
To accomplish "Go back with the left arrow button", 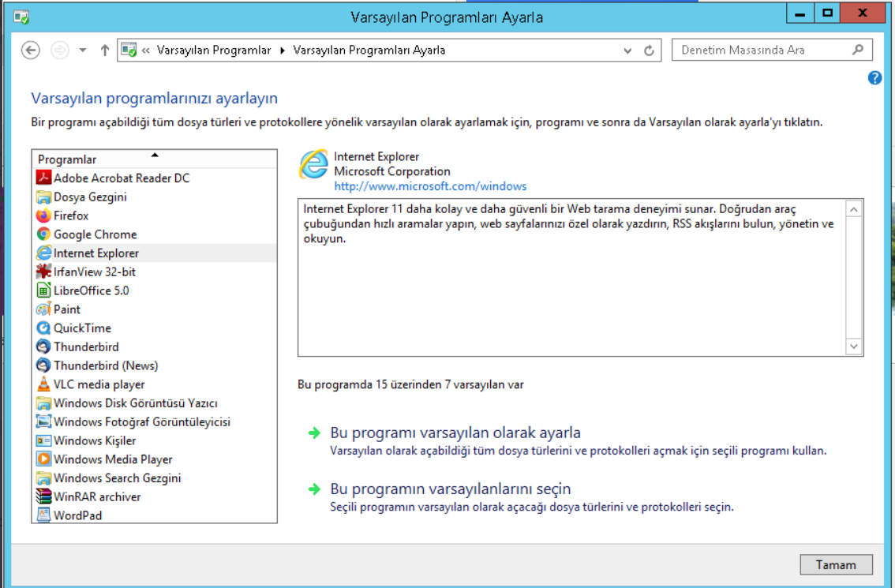I will (31, 51).
